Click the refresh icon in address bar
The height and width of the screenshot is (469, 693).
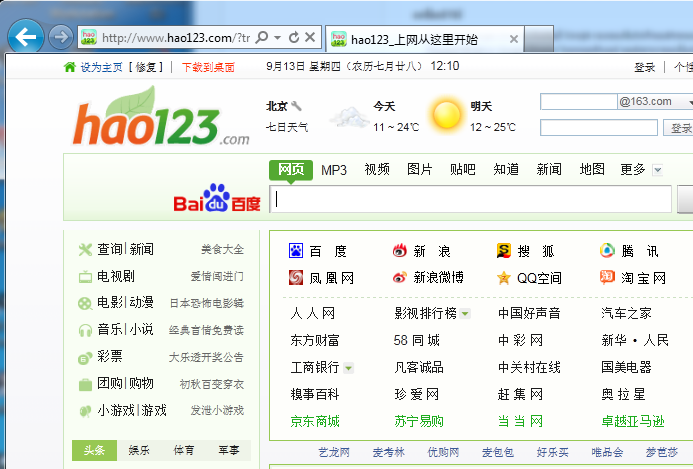pyautogui.click(x=294, y=38)
